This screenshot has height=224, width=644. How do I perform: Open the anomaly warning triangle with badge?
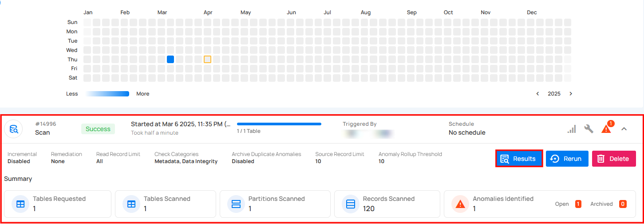(x=606, y=128)
